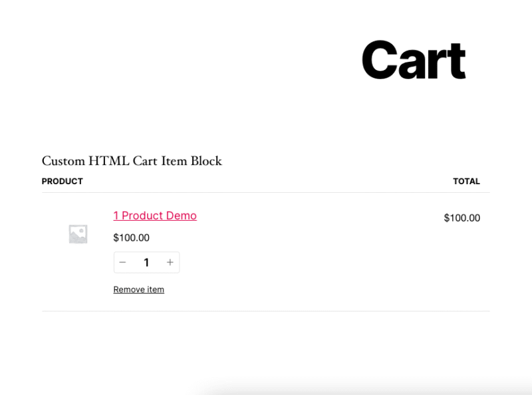Screen dimensions: 532x395
Task: Select the quantity stepper control
Action: click(146, 262)
